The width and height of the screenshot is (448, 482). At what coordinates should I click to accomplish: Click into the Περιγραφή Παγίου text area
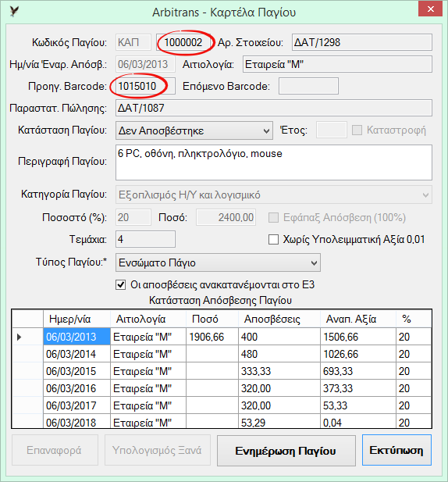click(x=274, y=162)
